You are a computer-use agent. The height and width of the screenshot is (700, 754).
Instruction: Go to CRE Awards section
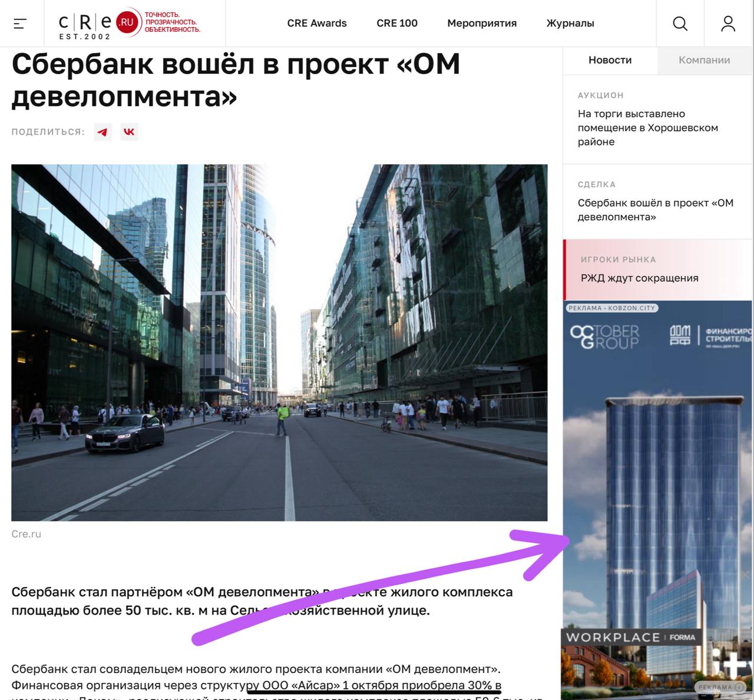tap(316, 24)
